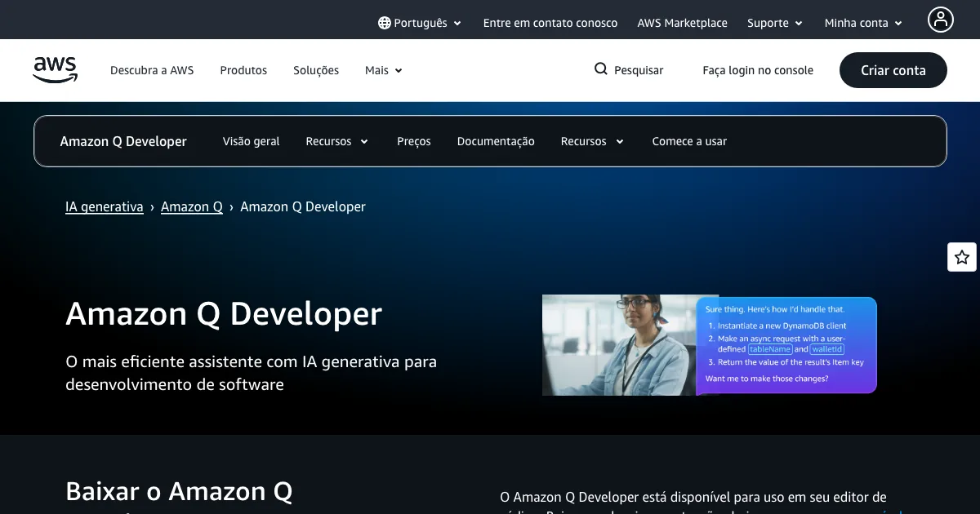This screenshot has height=514, width=980.
Task: Expand Recursos dropdown beside Visão geral
Action: pos(336,141)
